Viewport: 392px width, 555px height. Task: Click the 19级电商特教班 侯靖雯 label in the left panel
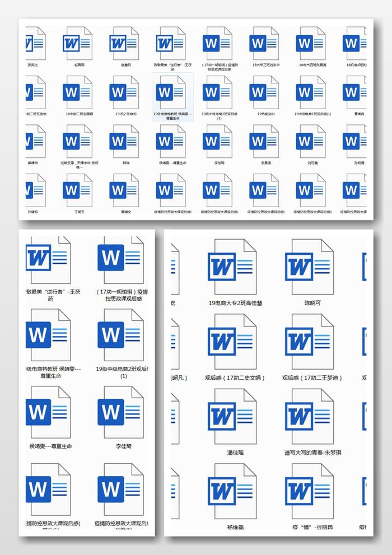coord(53,372)
